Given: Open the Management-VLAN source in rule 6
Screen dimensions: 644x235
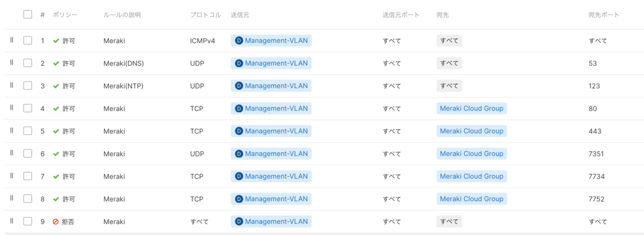Looking at the screenshot, I should (271, 153).
